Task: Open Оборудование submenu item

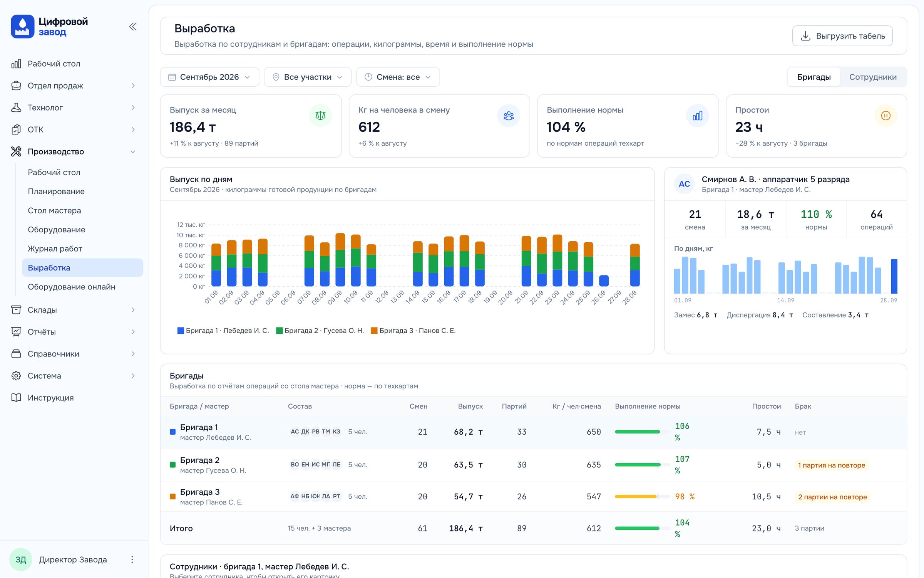Action: coord(82,230)
